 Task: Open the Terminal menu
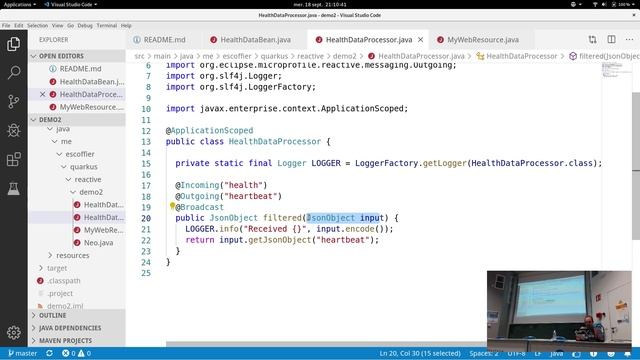coord(107,25)
